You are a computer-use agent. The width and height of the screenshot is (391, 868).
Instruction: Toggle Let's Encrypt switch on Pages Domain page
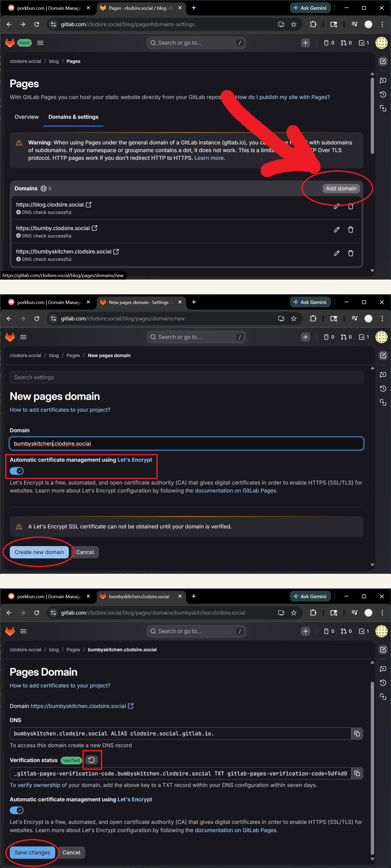[16, 810]
